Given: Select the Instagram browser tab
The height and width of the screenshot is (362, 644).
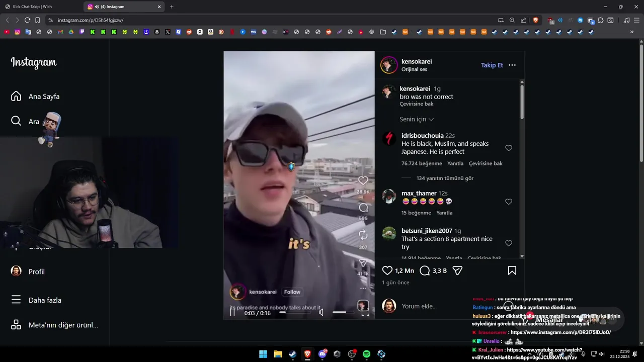Looking at the screenshot, I should (x=124, y=7).
